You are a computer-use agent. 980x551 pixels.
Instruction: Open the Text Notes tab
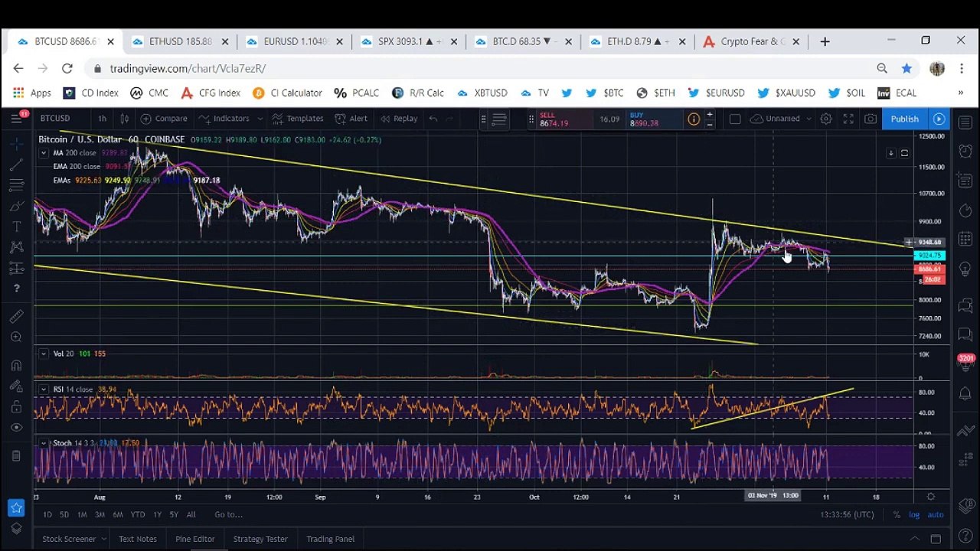pyautogui.click(x=138, y=539)
